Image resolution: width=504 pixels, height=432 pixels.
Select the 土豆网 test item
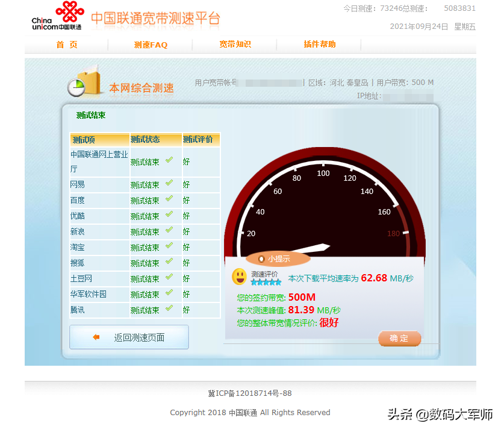click(x=81, y=278)
